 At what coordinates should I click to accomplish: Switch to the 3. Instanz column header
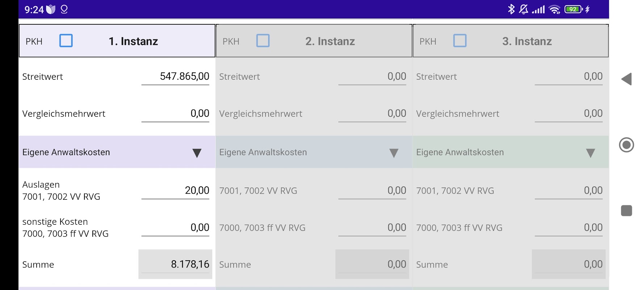527,41
